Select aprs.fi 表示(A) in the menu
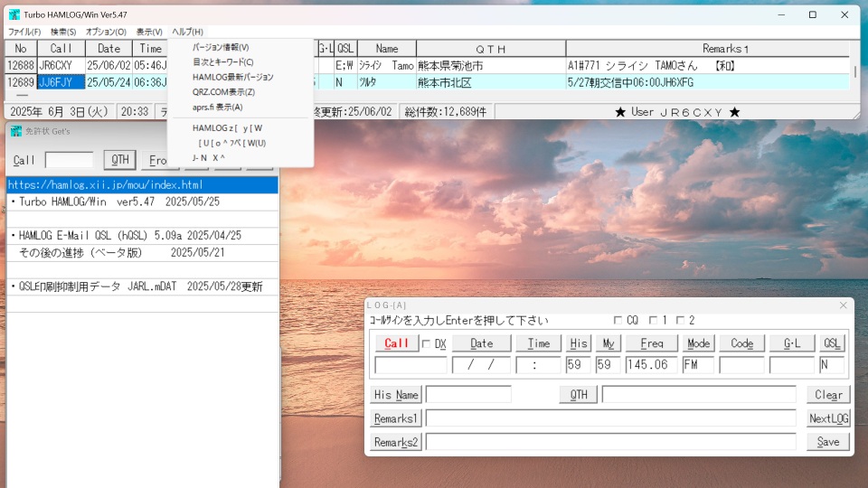This screenshot has width=868, height=488. pos(217,107)
